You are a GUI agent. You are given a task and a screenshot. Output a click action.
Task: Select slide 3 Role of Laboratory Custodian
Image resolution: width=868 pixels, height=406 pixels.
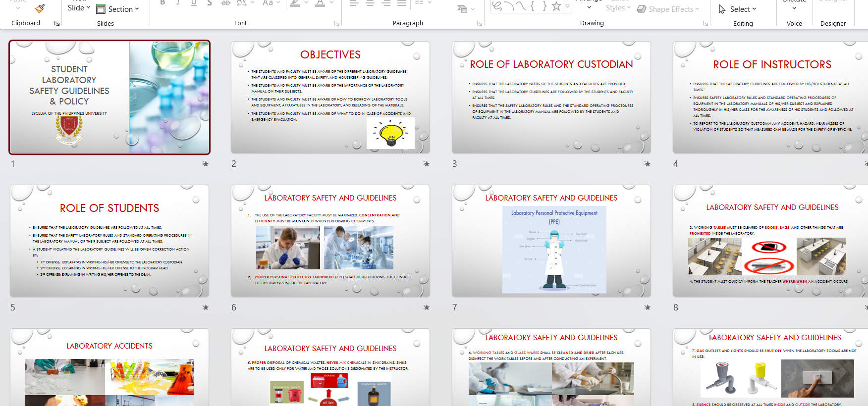(x=551, y=97)
